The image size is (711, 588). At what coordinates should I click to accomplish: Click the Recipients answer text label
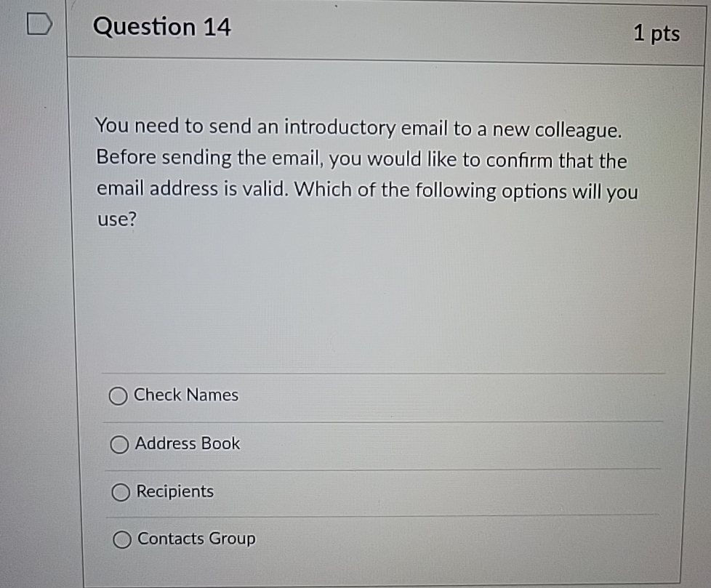tap(174, 491)
